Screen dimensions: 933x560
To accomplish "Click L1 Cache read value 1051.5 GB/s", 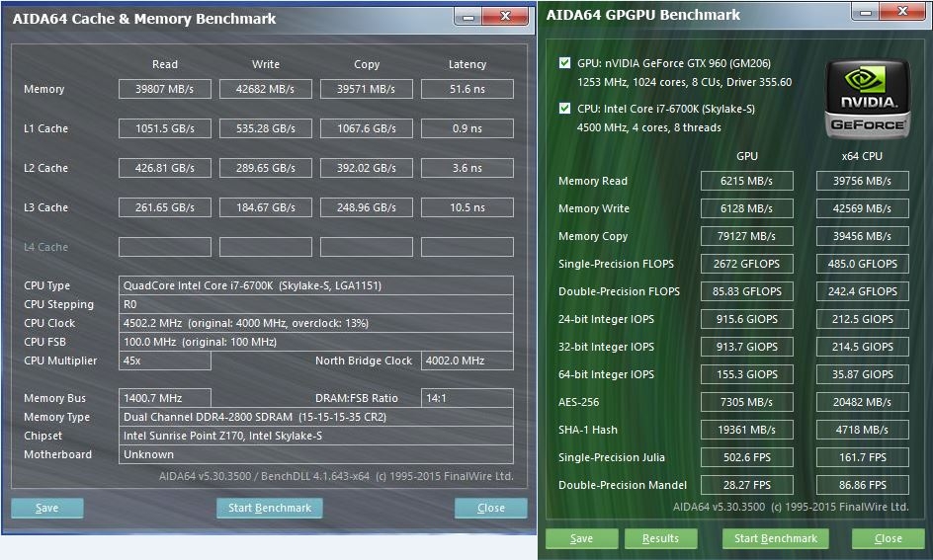I will point(165,128).
